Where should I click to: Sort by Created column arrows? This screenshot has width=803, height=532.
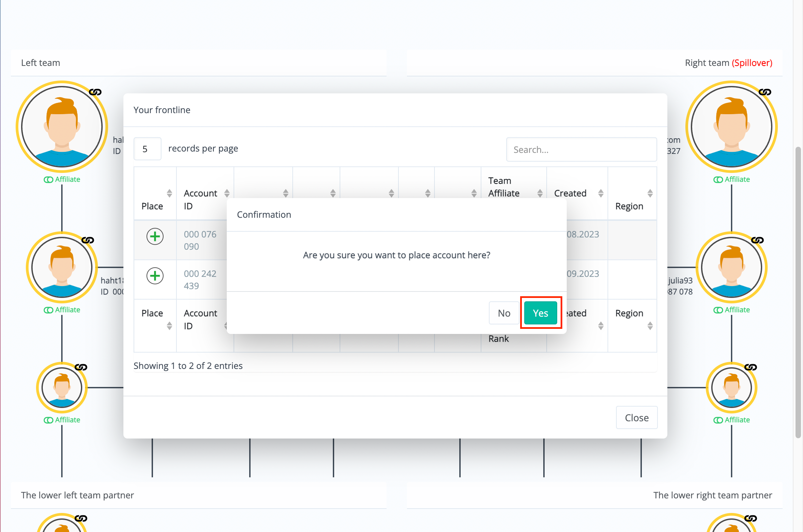tap(600, 193)
